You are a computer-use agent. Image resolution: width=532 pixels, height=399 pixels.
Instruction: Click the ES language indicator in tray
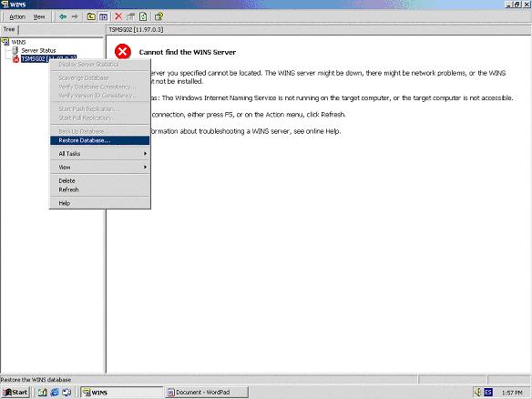click(488, 393)
